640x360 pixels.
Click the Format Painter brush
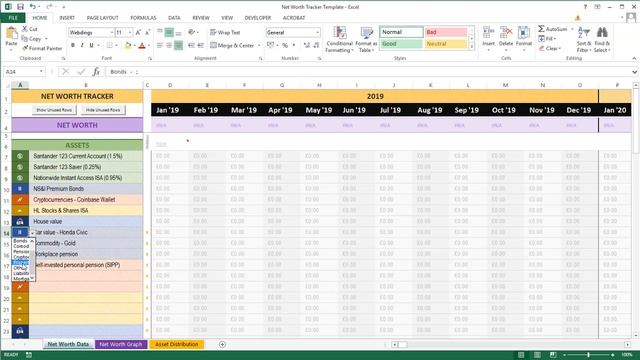coord(25,48)
